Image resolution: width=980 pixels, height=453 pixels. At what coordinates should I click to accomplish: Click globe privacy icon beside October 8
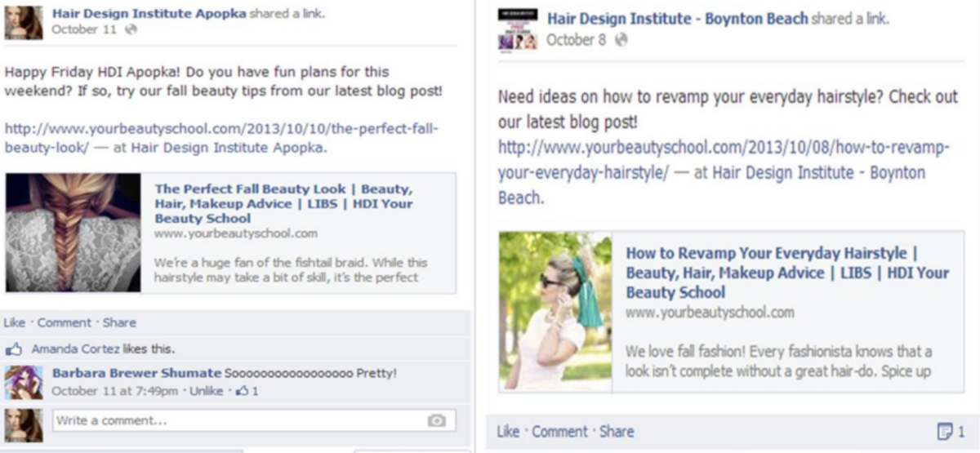(621, 40)
